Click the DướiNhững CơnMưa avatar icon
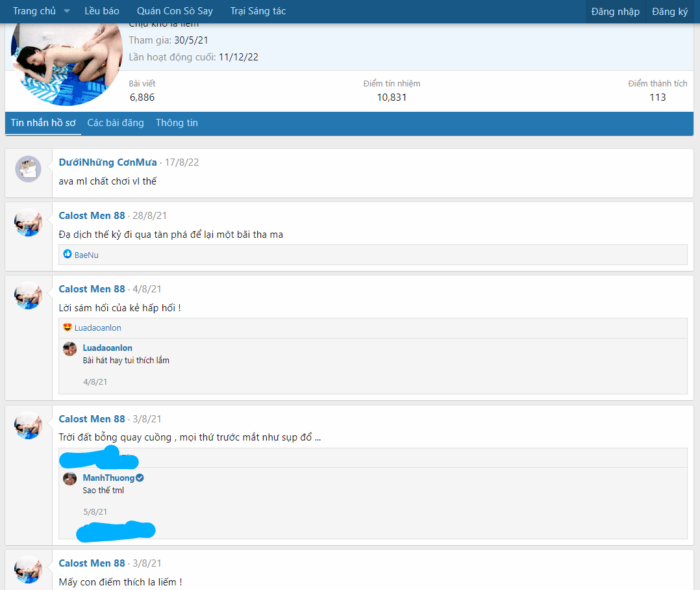700x590 pixels. tap(29, 169)
